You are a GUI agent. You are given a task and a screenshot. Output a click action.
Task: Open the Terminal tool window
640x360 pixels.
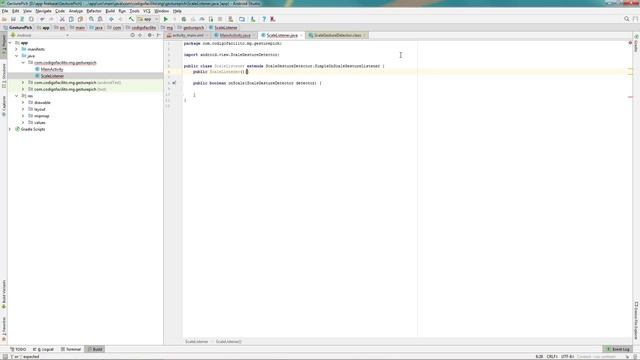(71, 349)
